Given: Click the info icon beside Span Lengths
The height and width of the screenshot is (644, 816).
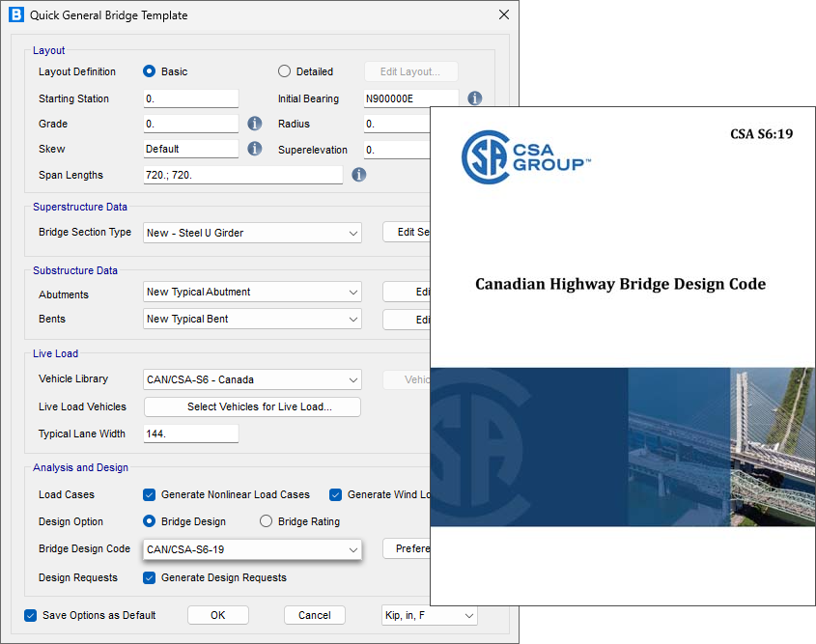Looking at the screenshot, I should 358,175.
